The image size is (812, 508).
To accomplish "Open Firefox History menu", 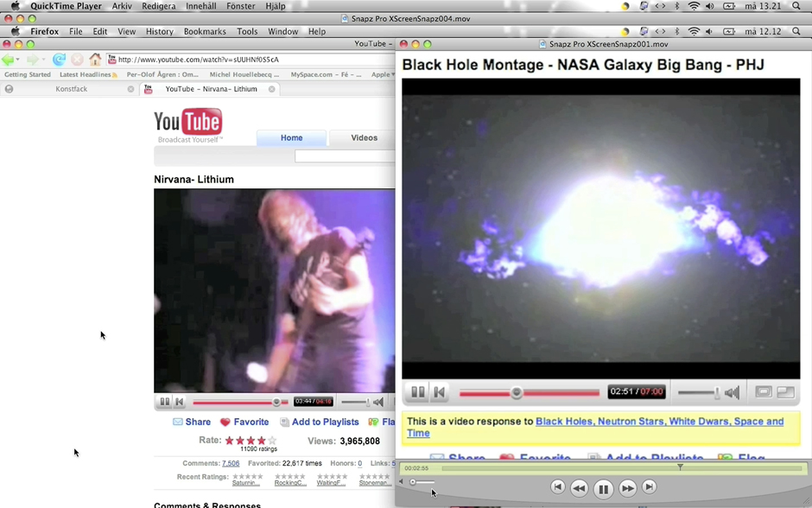I will 160,32.
